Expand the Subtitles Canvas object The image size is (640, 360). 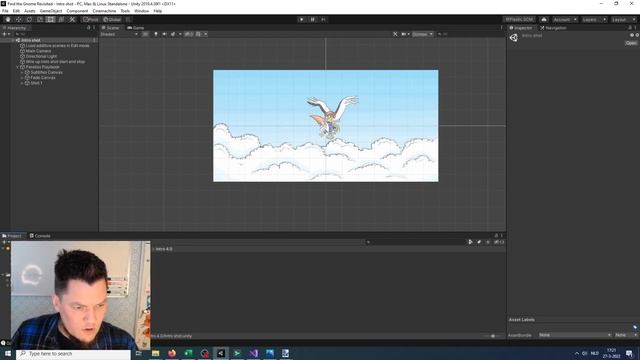[22, 72]
